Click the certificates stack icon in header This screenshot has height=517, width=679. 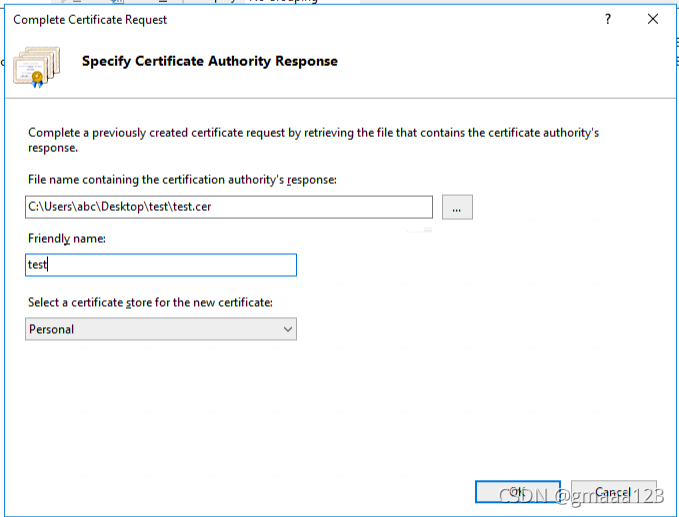point(36,67)
